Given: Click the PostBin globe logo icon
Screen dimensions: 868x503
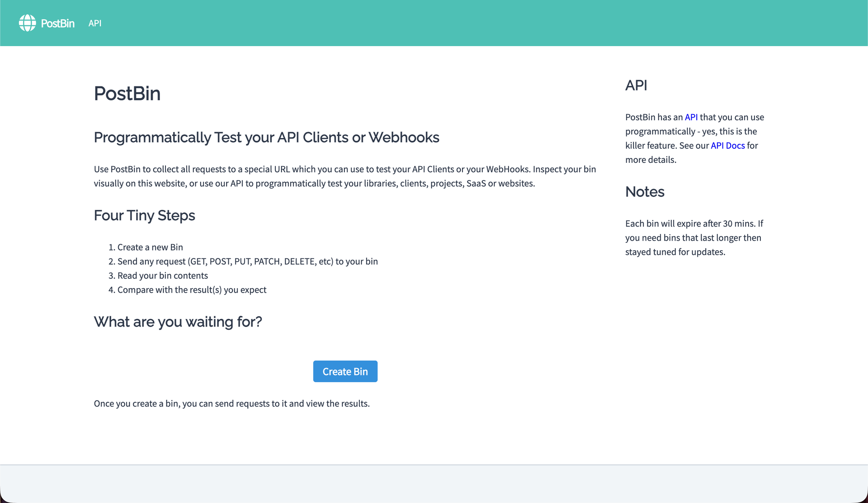Looking at the screenshot, I should point(27,23).
